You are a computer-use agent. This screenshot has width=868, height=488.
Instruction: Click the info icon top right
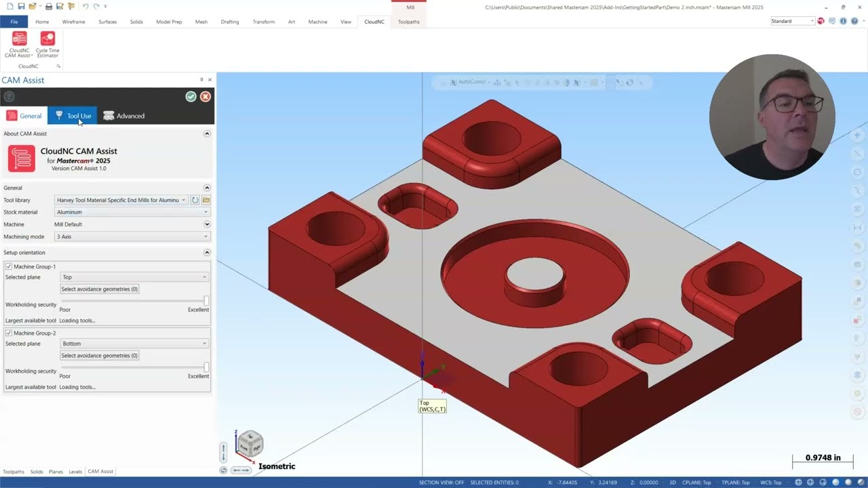[843, 21]
